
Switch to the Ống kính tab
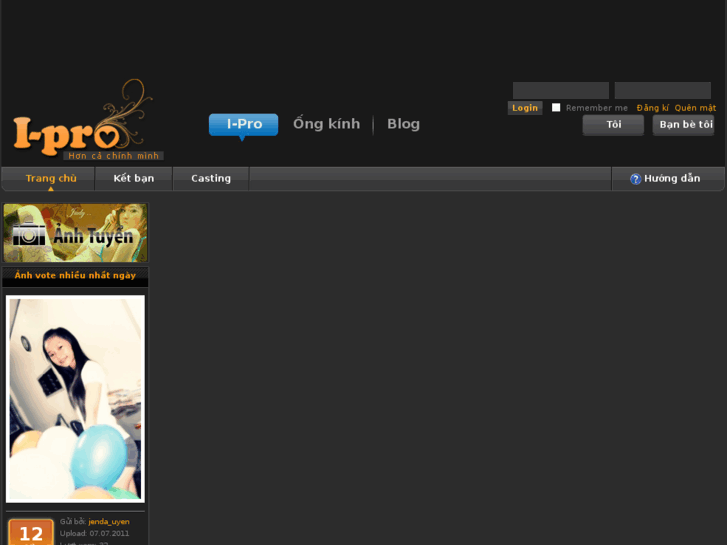pos(326,124)
